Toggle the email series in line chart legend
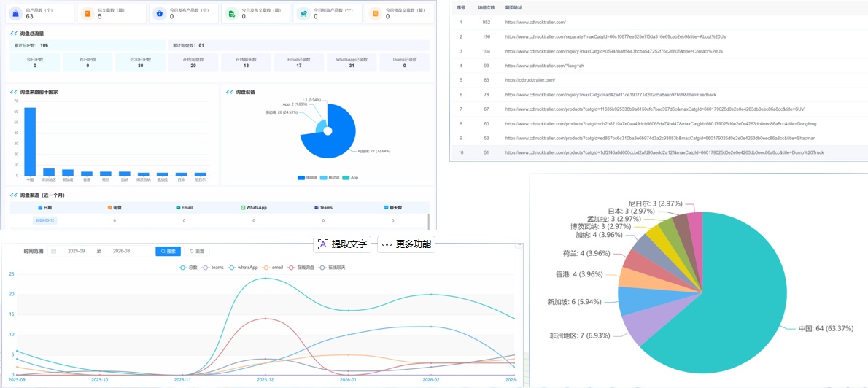The width and height of the screenshot is (868, 388). coord(273,268)
